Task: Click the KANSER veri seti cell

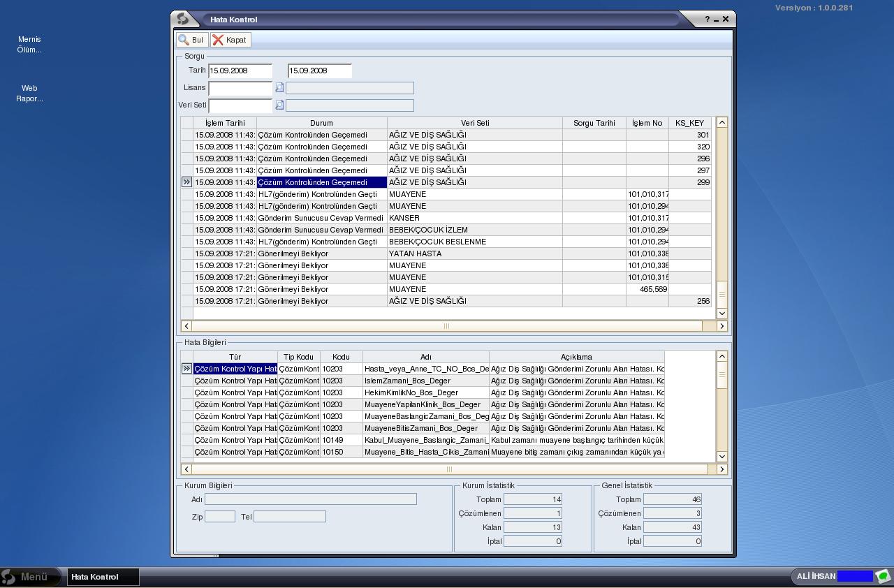Action: [475, 218]
